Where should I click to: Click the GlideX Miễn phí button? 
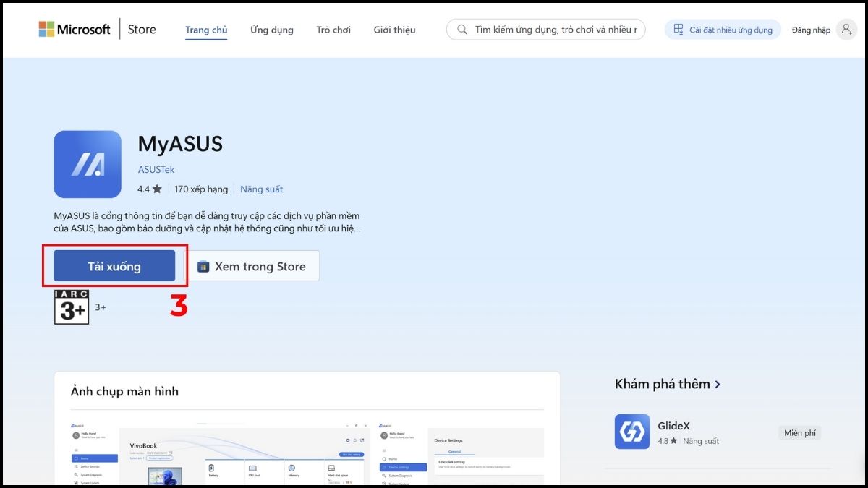pos(800,432)
